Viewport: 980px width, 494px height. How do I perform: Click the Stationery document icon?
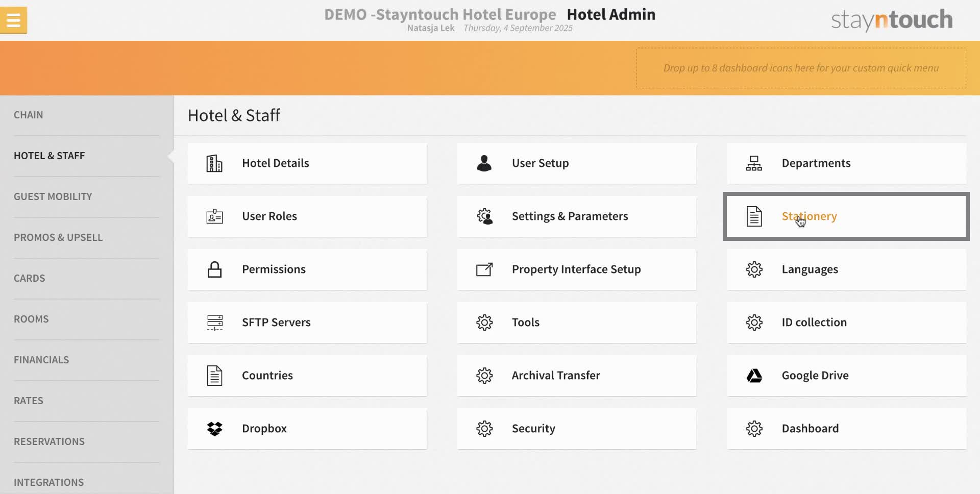(754, 216)
